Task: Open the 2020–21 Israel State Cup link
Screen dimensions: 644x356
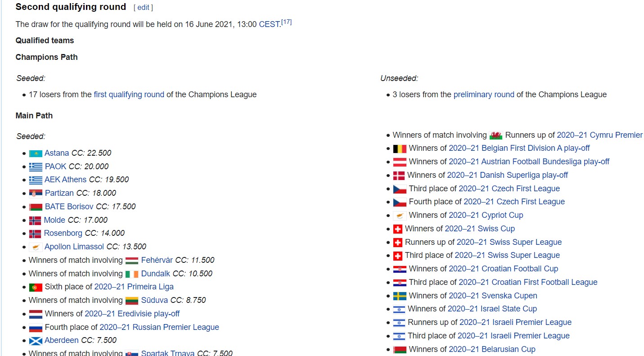Action: point(492,309)
